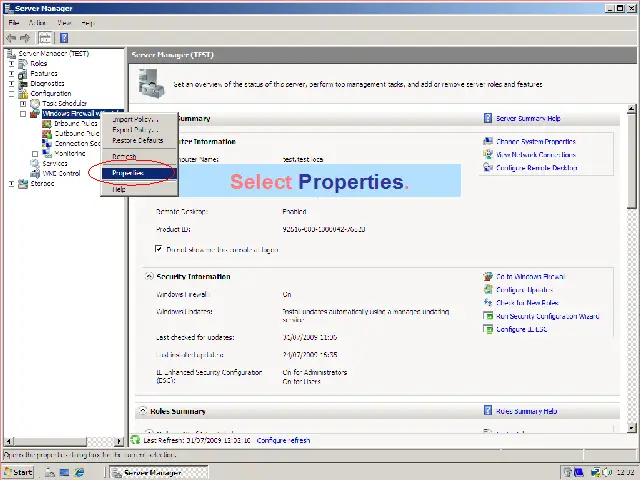640x480 pixels.
Task: Expand the Diagnostics tree node
Action: 11,84
